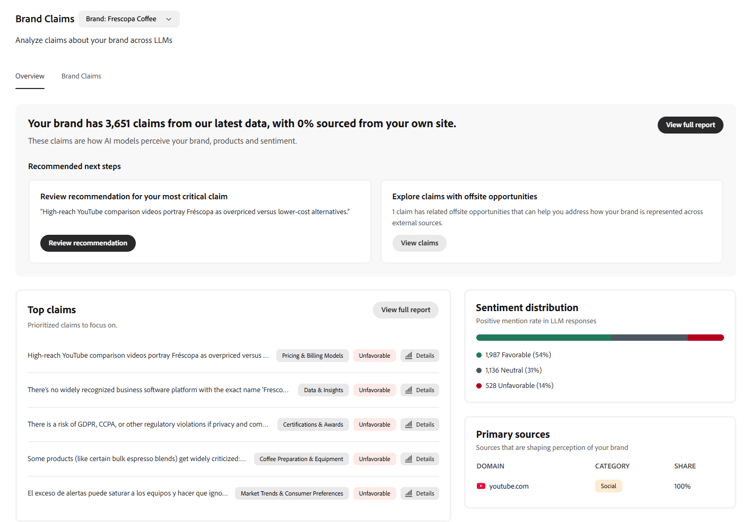Click Unfavorable badge on Coffee Preparation row

coord(375,459)
